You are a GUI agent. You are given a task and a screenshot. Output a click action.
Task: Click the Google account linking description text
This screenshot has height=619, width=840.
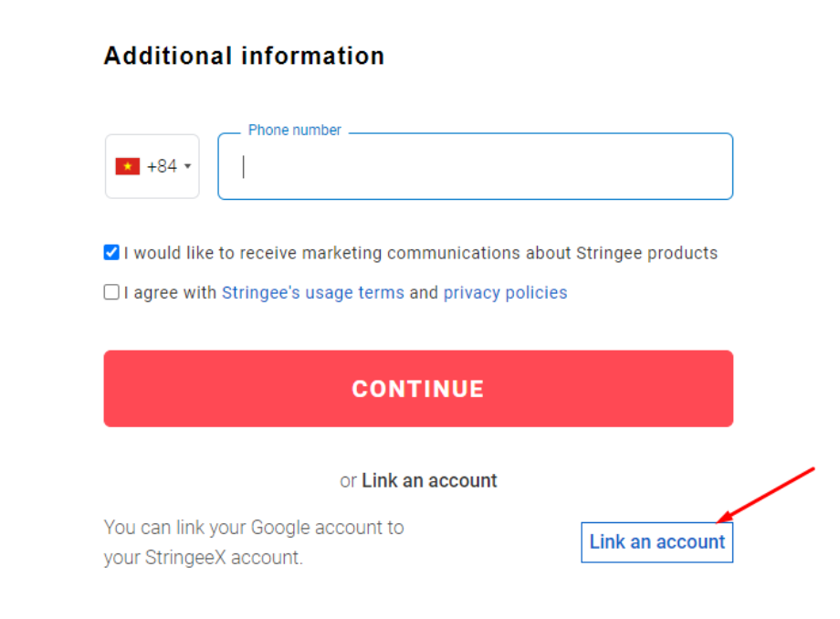click(x=254, y=527)
